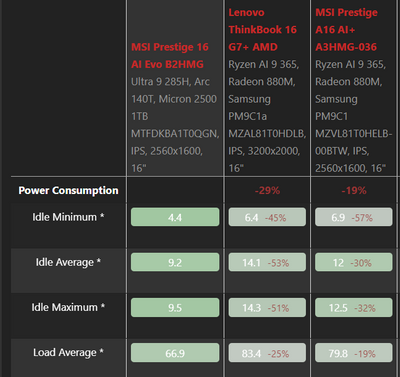Image resolution: width=400 pixels, height=377 pixels.
Task: Click the 12 -30% value bar
Action: [354, 262]
